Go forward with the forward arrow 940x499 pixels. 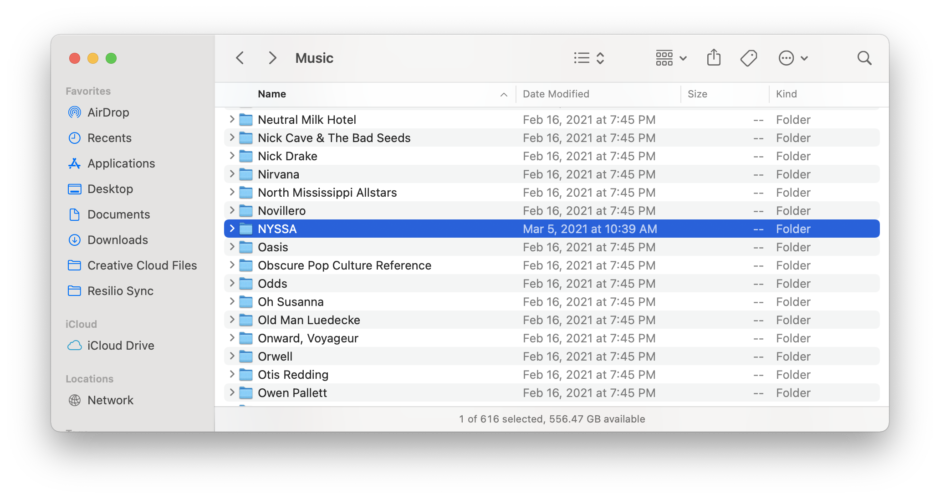[x=272, y=58]
